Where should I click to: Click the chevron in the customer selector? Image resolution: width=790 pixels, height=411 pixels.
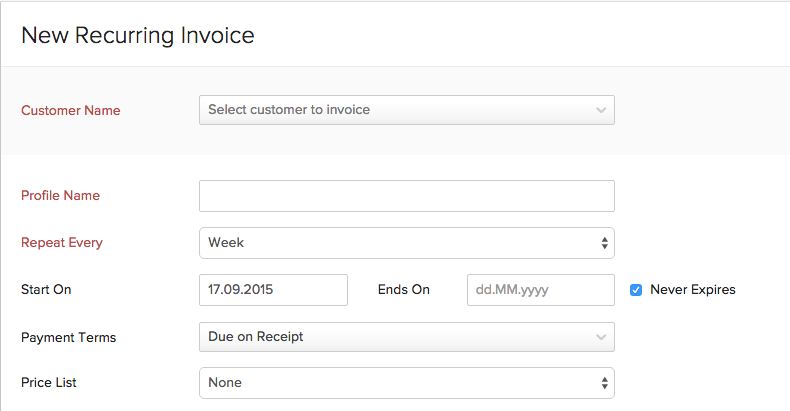pos(600,110)
